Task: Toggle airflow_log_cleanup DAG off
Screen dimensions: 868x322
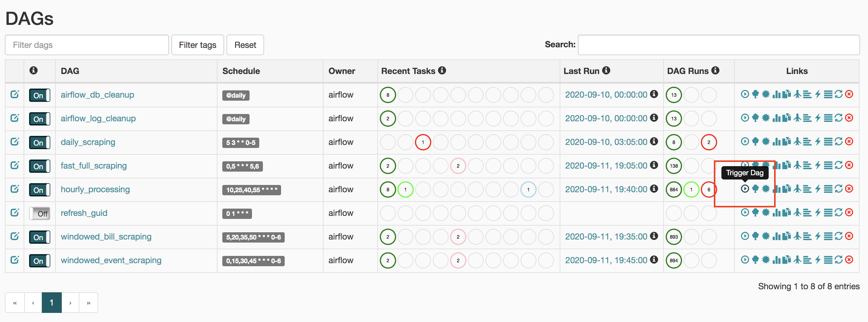Action: 39,119
